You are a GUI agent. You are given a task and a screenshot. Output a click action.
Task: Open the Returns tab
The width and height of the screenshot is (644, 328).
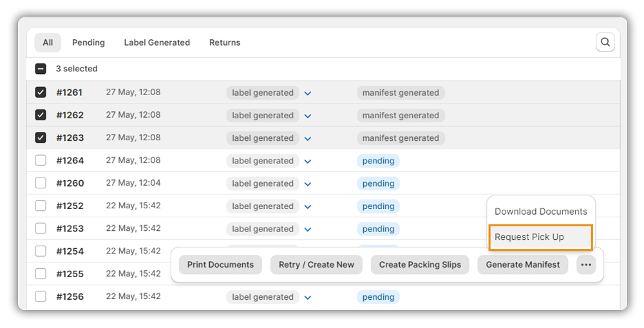pyautogui.click(x=225, y=42)
